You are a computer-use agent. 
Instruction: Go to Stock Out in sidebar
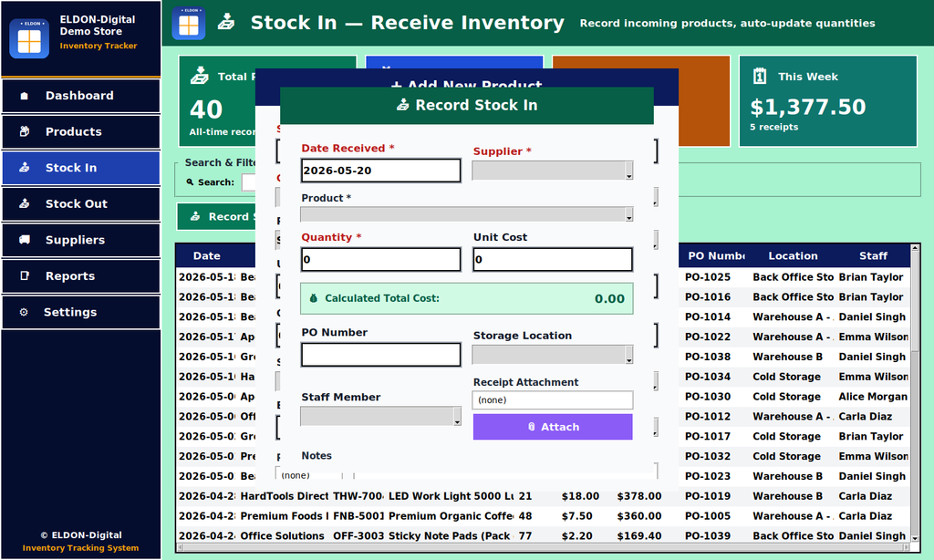(x=80, y=203)
